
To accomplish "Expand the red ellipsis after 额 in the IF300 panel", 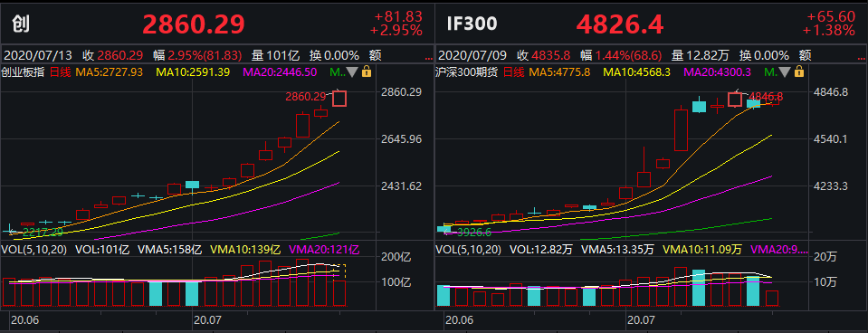I will (x=860, y=58).
